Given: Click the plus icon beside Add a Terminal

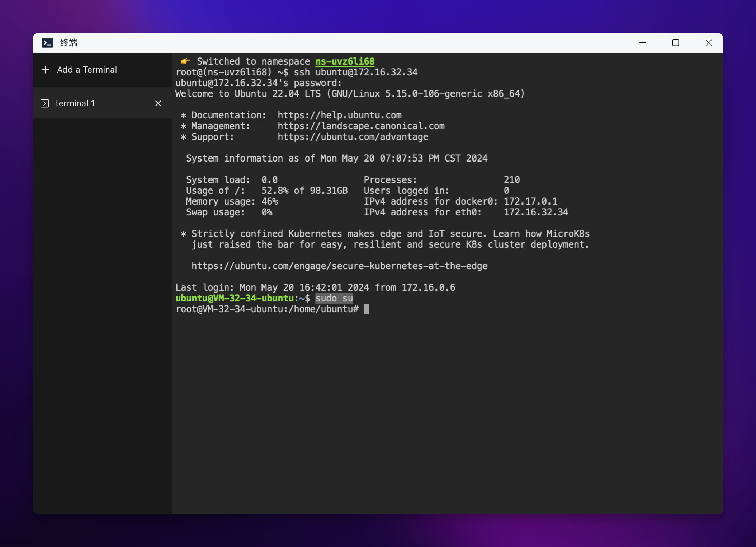Looking at the screenshot, I should click(x=45, y=70).
